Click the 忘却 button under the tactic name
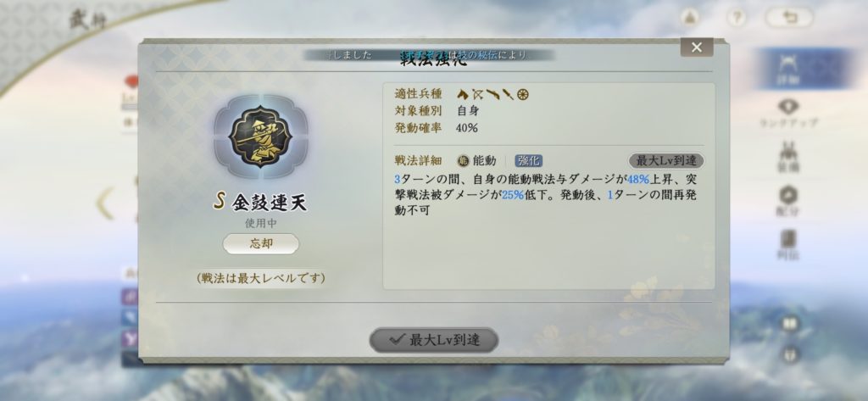This screenshot has width=868, height=401. [x=261, y=243]
